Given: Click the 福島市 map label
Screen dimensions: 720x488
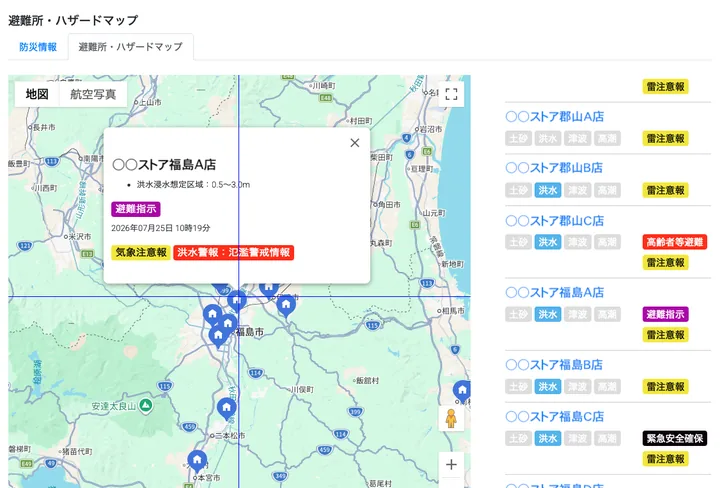Looking at the screenshot, I should pyautogui.click(x=250, y=331).
